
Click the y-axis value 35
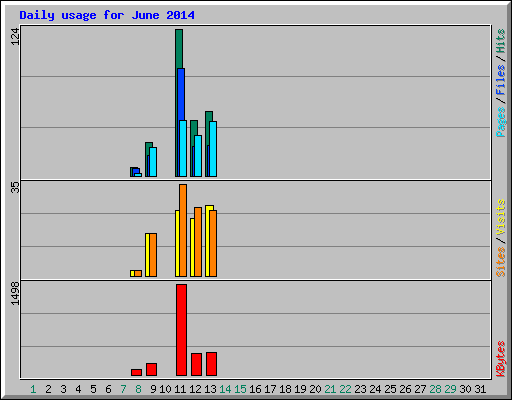15,188
